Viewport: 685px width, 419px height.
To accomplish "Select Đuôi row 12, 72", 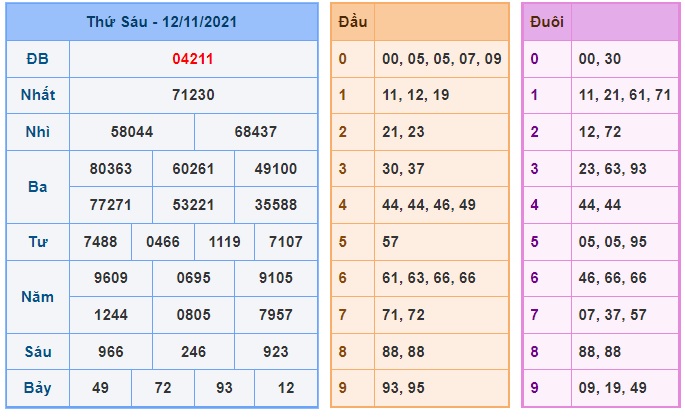I will pyautogui.click(x=600, y=132).
